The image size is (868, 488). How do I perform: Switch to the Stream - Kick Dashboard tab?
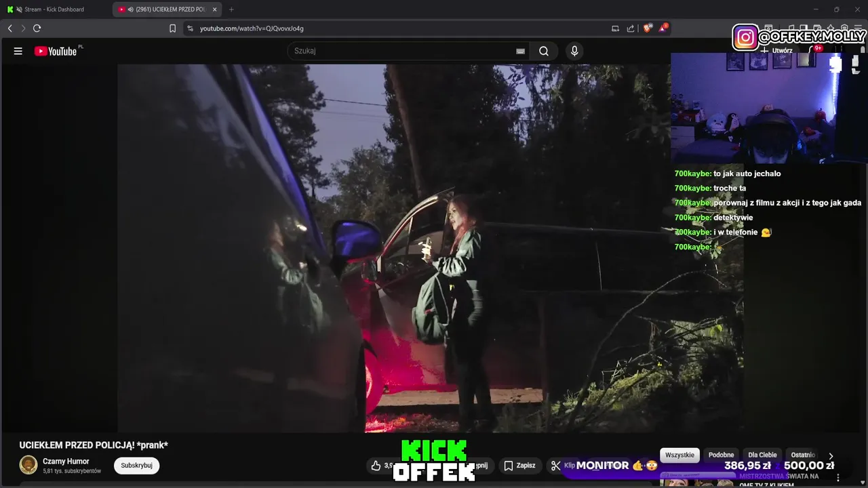56,9
